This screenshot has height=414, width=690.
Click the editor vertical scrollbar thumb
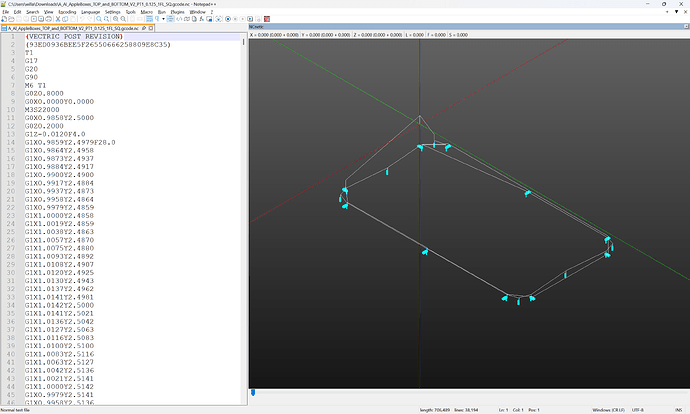243,42
